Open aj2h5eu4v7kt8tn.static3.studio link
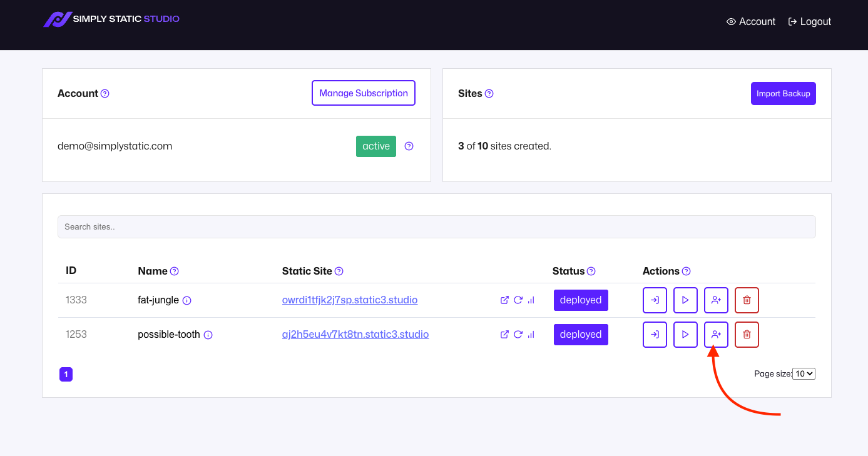This screenshot has height=456, width=868. click(x=355, y=334)
